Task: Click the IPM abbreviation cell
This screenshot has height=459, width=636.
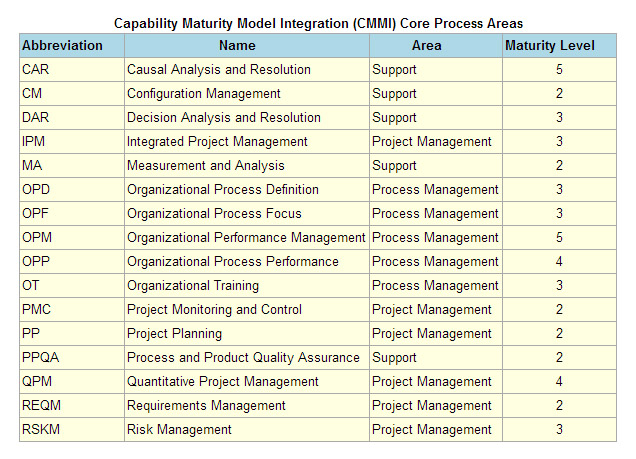Action: (72, 141)
